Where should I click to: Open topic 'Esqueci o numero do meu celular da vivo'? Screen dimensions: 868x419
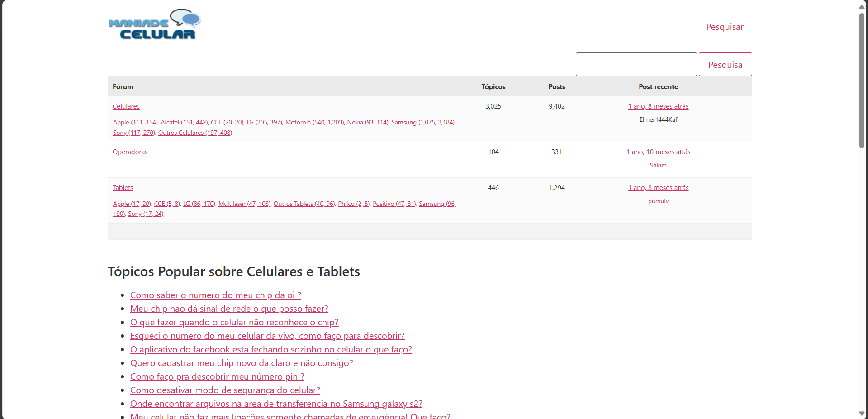point(267,336)
